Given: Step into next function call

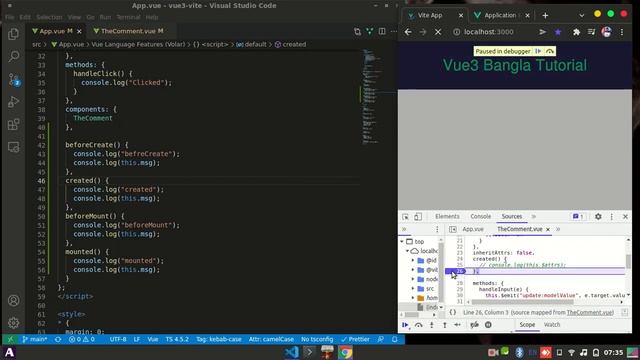Looking at the screenshot, I should tap(431, 325).
